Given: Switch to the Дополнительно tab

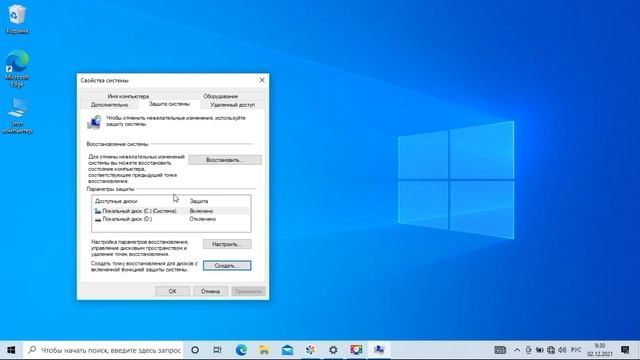Looking at the screenshot, I should (x=109, y=105).
